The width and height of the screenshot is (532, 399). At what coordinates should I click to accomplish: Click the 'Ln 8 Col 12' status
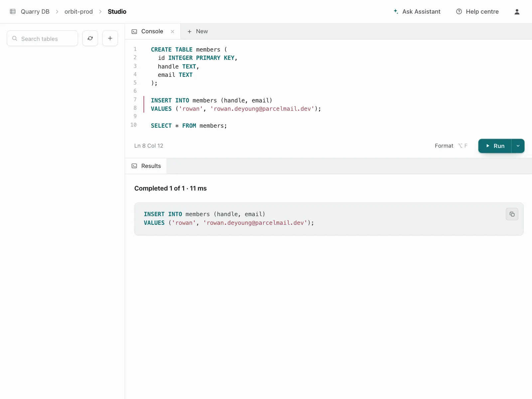click(x=149, y=146)
